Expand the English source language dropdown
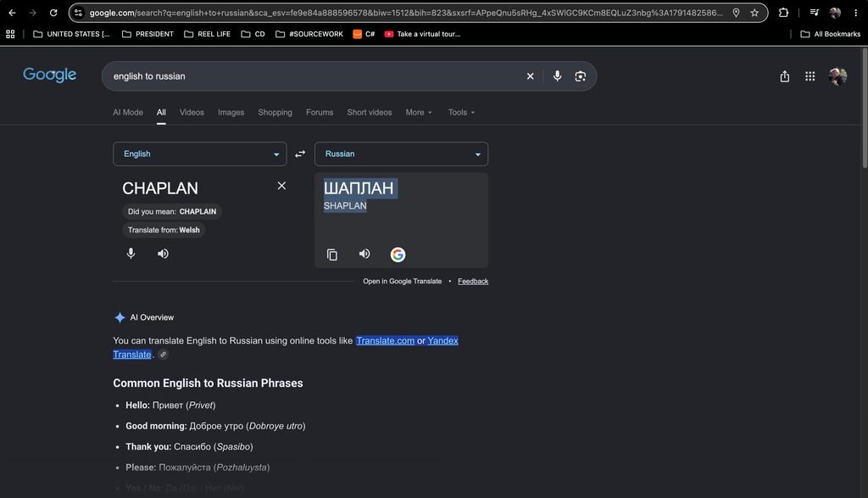868x498 pixels. pos(200,154)
